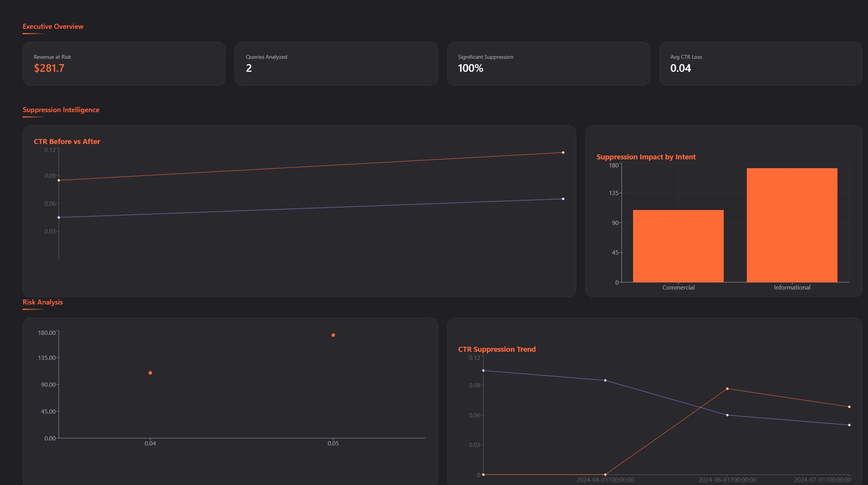The width and height of the screenshot is (868, 485).
Task: Select the Queries Analyzed metric card
Action: (336, 64)
